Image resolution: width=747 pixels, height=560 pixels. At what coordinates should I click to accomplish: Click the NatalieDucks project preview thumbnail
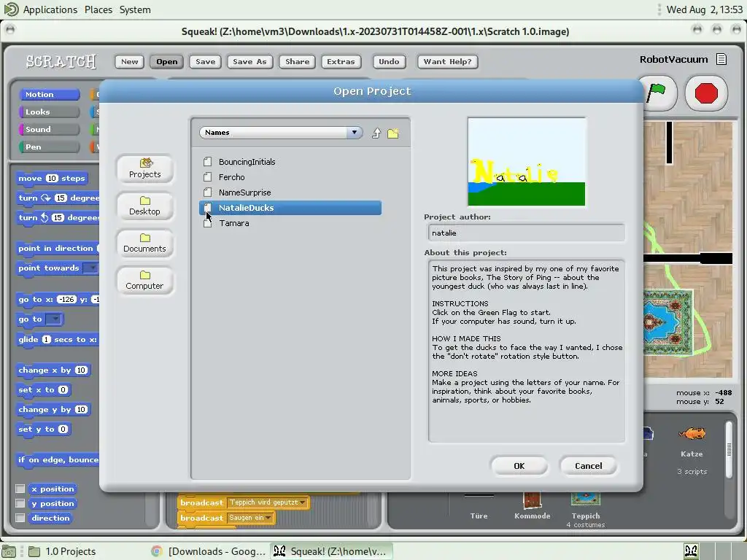coord(527,162)
